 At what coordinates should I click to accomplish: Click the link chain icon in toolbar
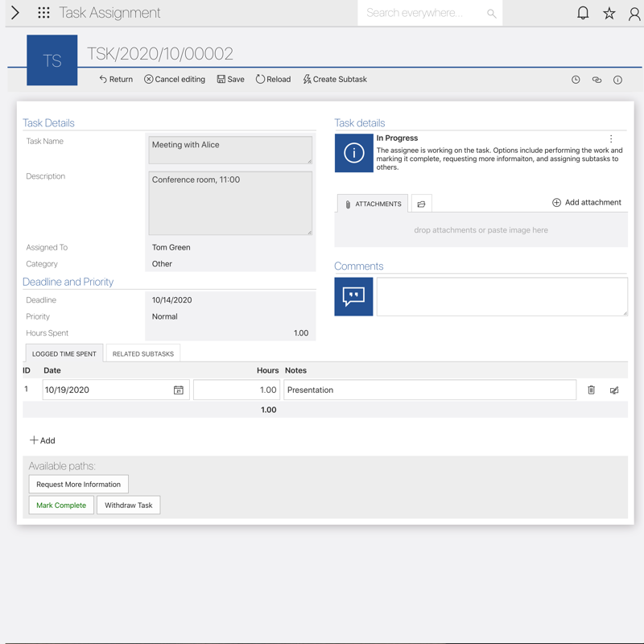597,80
